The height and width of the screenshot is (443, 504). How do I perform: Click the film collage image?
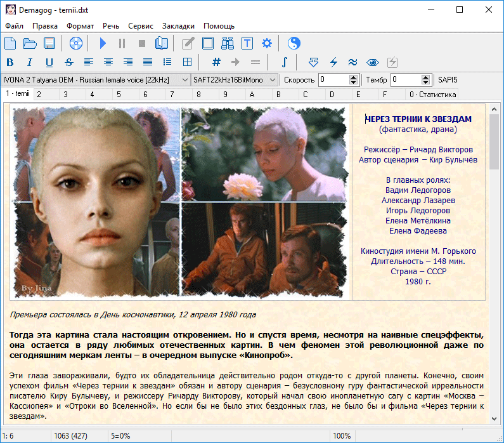click(181, 202)
